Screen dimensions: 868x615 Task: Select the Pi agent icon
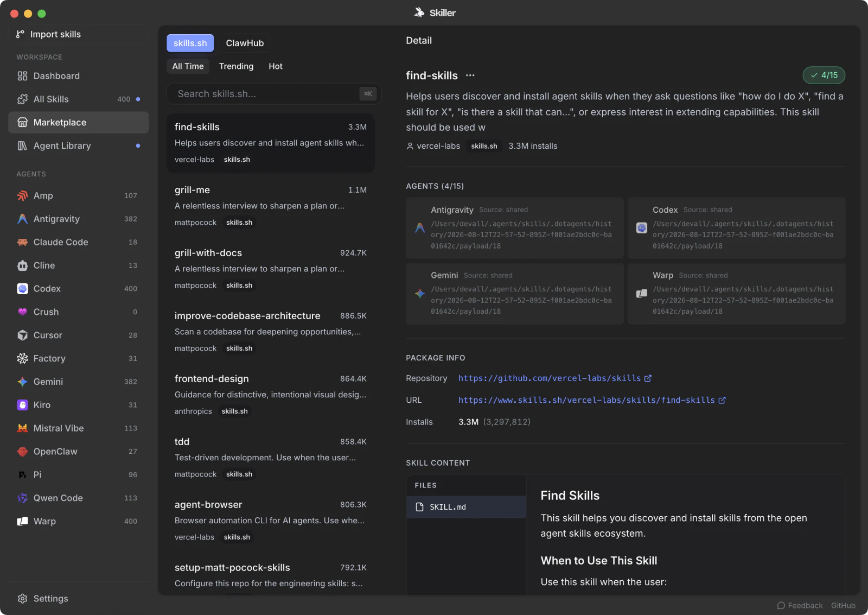pos(22,475)
